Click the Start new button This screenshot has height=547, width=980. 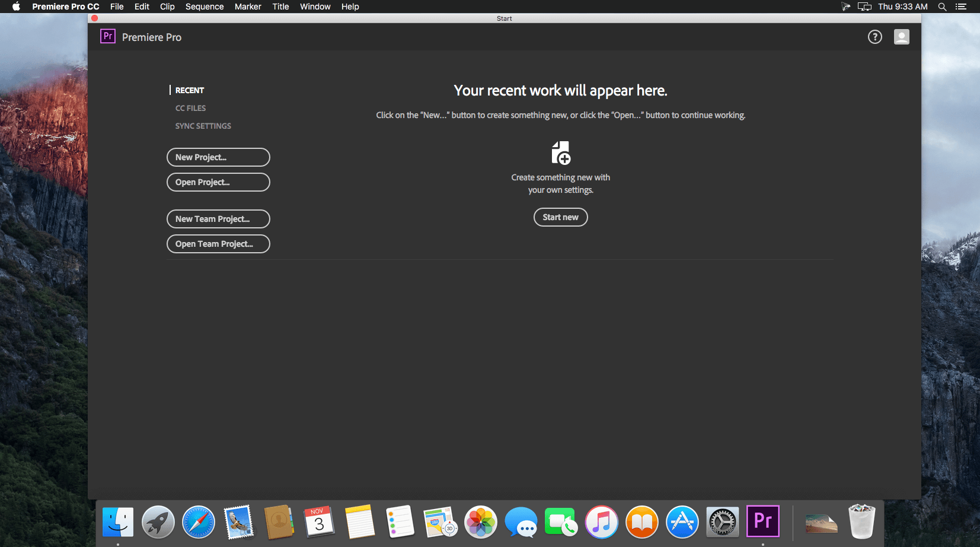[561, 217]
